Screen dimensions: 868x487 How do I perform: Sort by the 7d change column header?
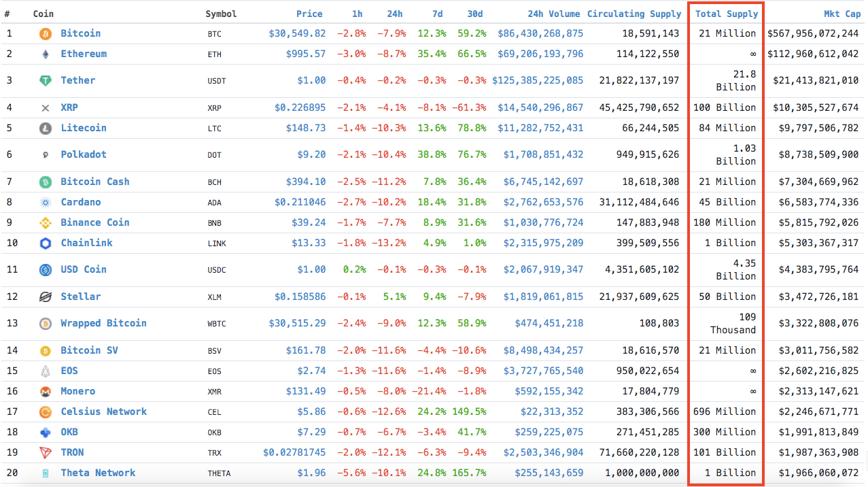[438, 14]
